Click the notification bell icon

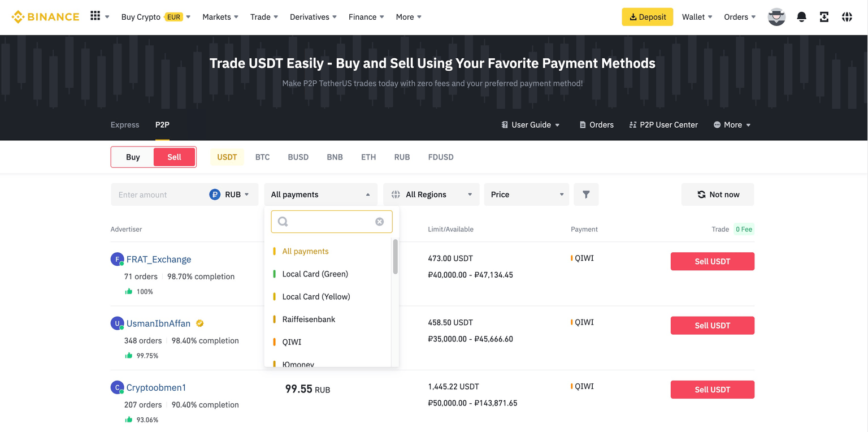(x=801, y=17)
